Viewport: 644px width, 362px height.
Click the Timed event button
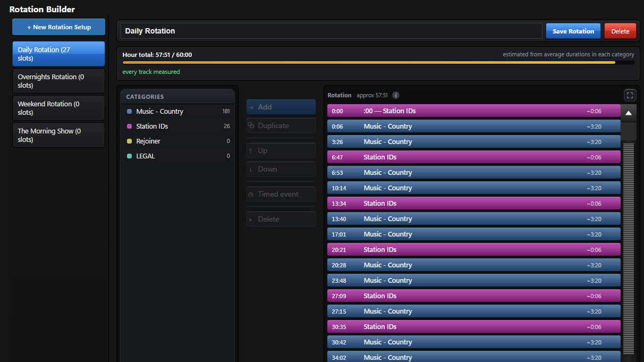[281, 194]
